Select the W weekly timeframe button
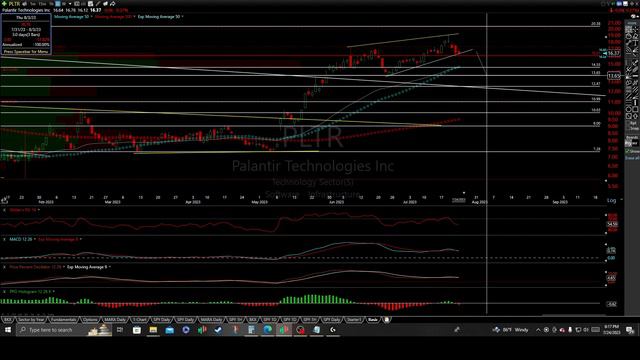Image resolution: width=640 pixels, height=360 pixels. (x=64, y=4)
